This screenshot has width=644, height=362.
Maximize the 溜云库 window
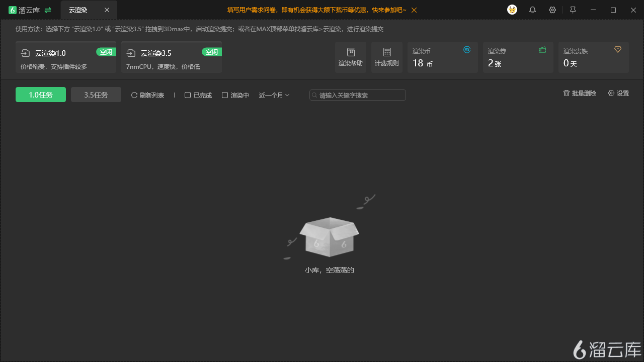(x=613, y=10)
